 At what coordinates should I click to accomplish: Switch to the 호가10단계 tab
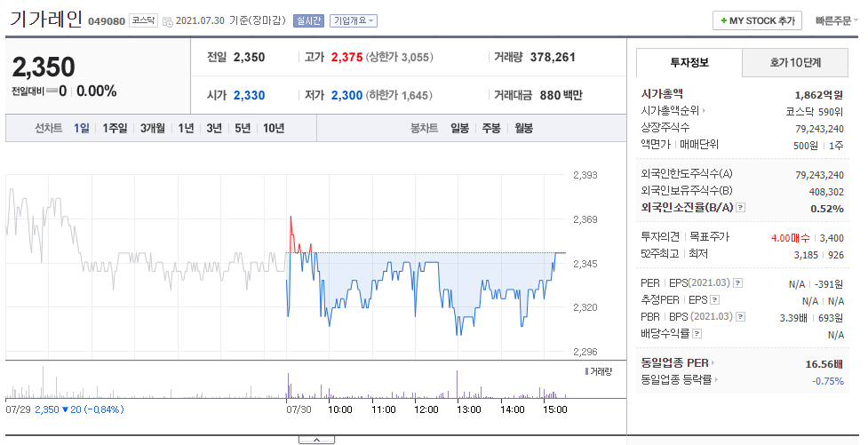click(795, 62)
